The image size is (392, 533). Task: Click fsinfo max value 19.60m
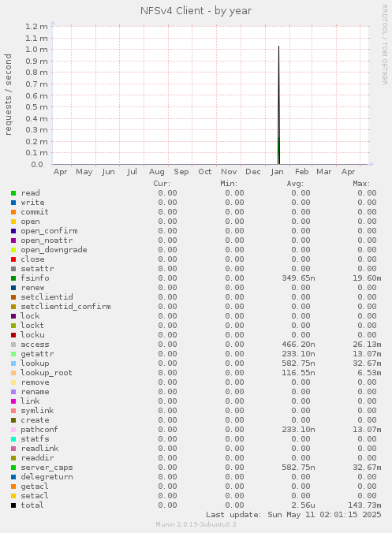tap(367, 278)
